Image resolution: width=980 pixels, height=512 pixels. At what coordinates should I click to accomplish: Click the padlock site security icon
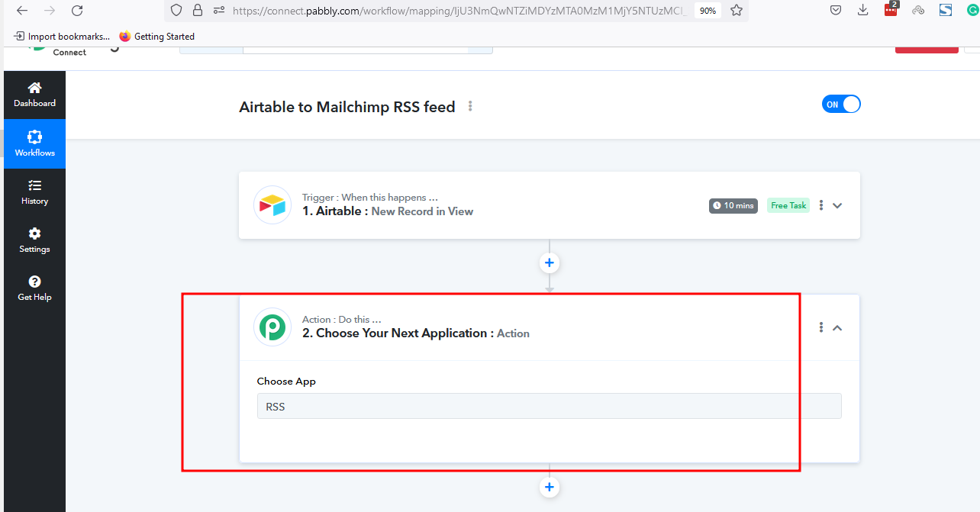pos(198,11)
